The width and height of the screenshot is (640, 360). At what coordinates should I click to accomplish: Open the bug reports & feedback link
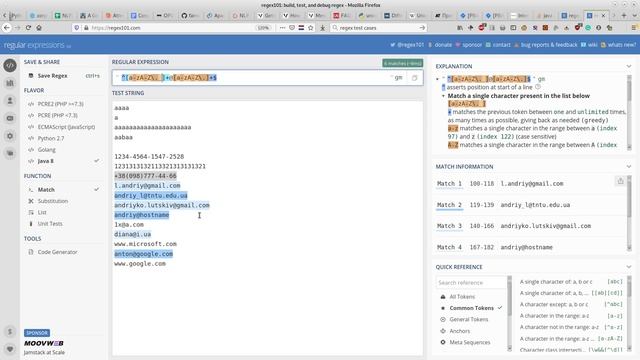545,45
